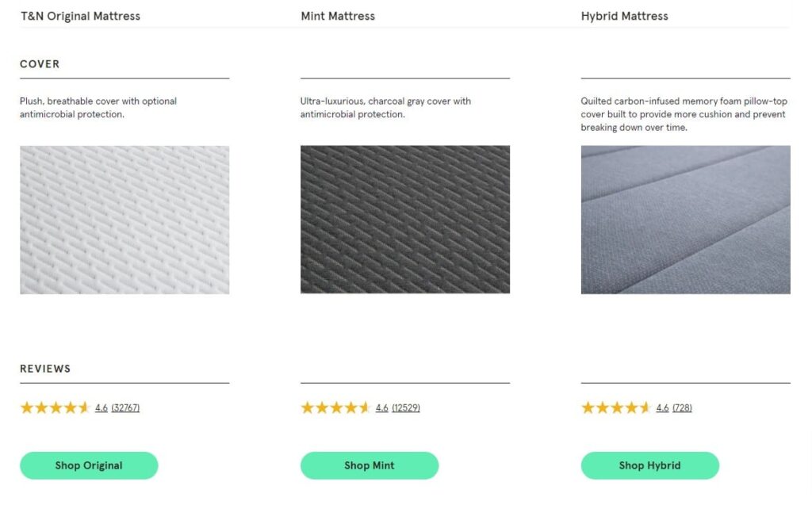The height and width of the screenshot is (505, 812).
Task: Open the 32767 reviews link
Action: 125,407
